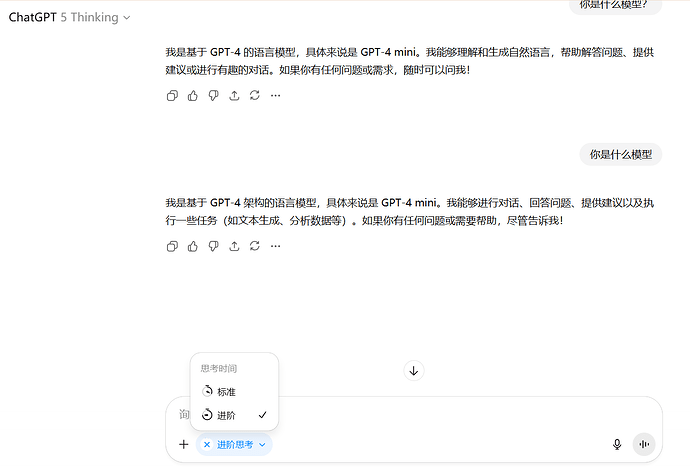Open more options for second response
The height and width of the screenshot is (467, 690).
click(x=275, y=246)
